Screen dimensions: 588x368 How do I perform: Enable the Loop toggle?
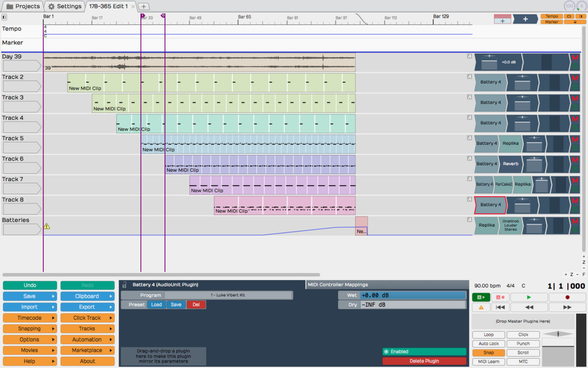[x=489, y=335]
